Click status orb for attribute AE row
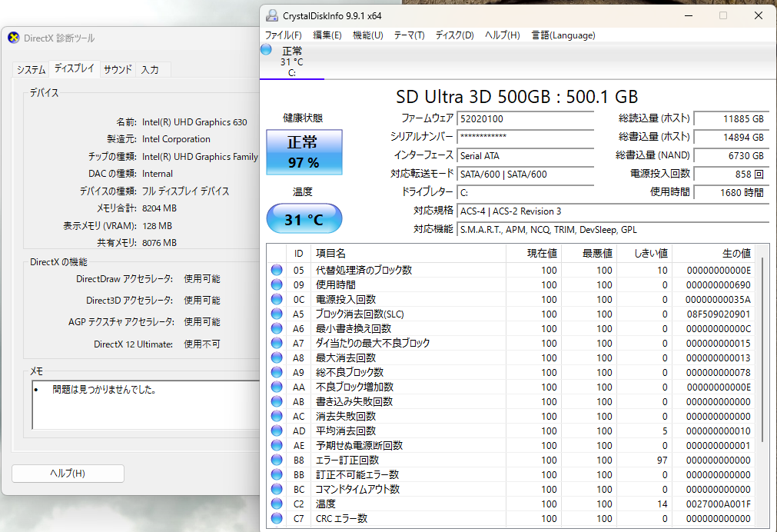Image resolution: width=777 pixels, height=532 pixels. [x=277, y=445]
